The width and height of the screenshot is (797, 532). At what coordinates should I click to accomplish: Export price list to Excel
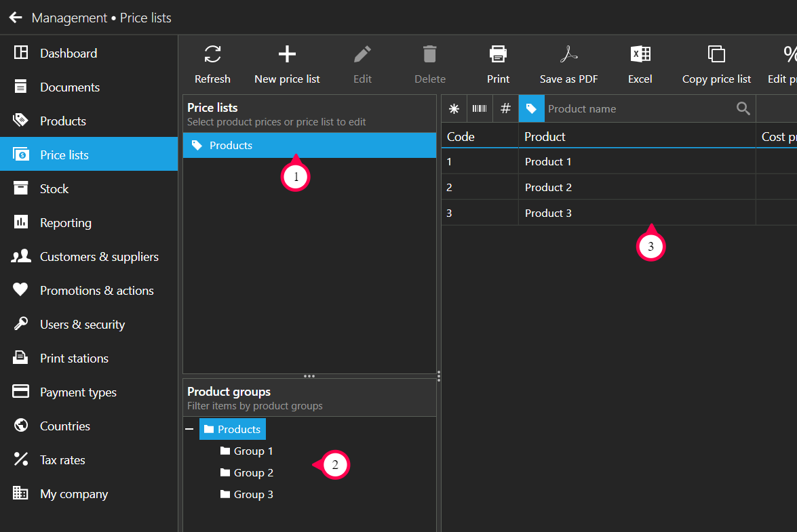[x=640, y=64]
